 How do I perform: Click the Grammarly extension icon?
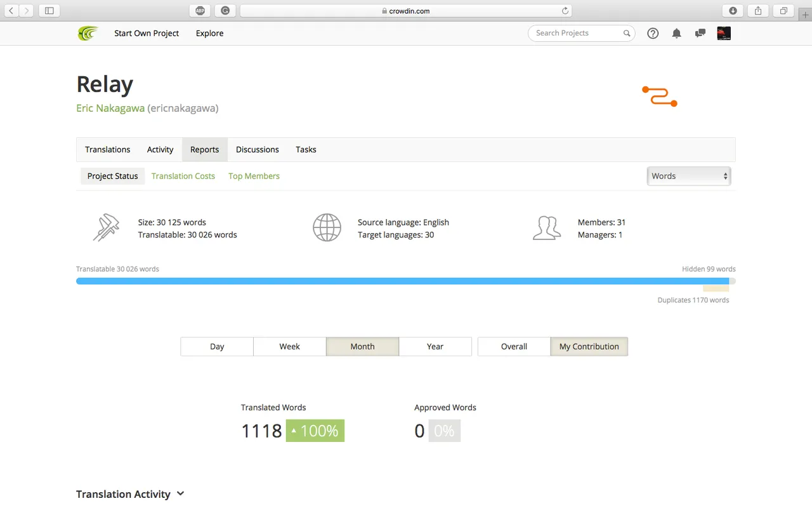pos(225,11)
